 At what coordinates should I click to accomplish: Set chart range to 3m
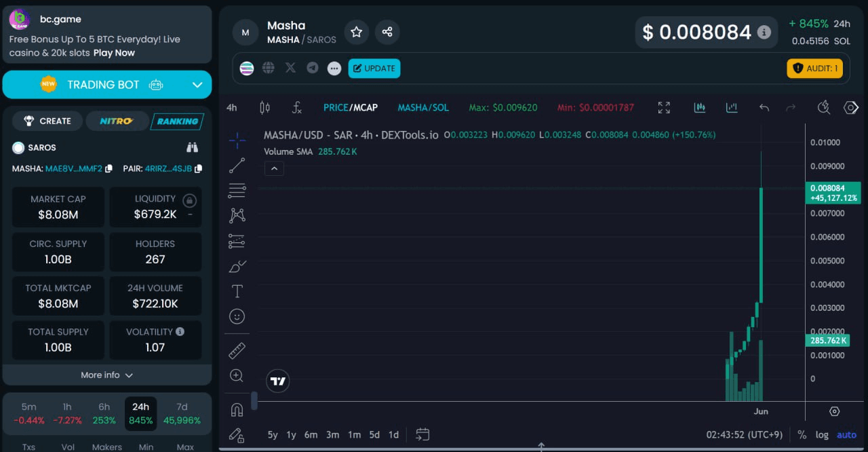332,434
